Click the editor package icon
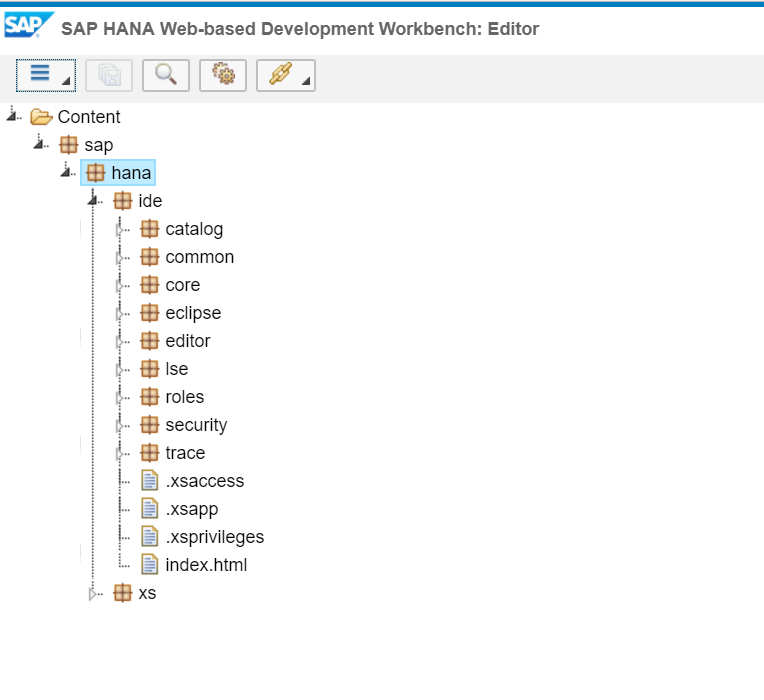764x700 pixels. tap(150, 341)
